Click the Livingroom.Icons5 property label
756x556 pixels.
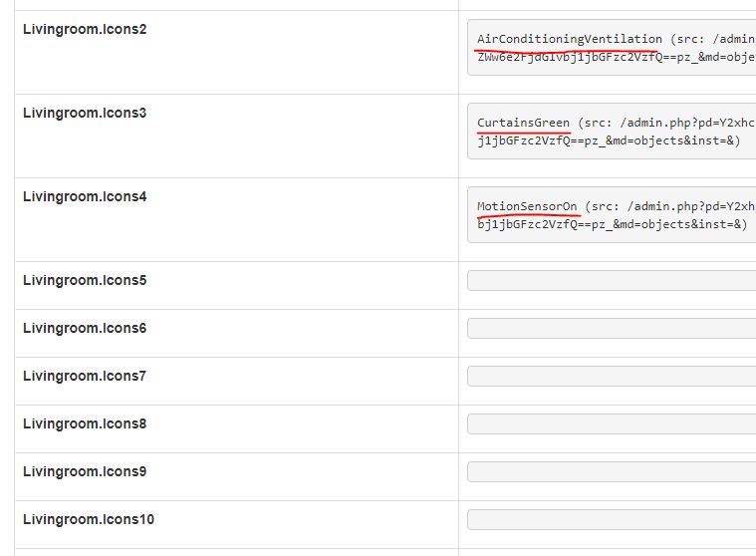[x=85, y=280]
